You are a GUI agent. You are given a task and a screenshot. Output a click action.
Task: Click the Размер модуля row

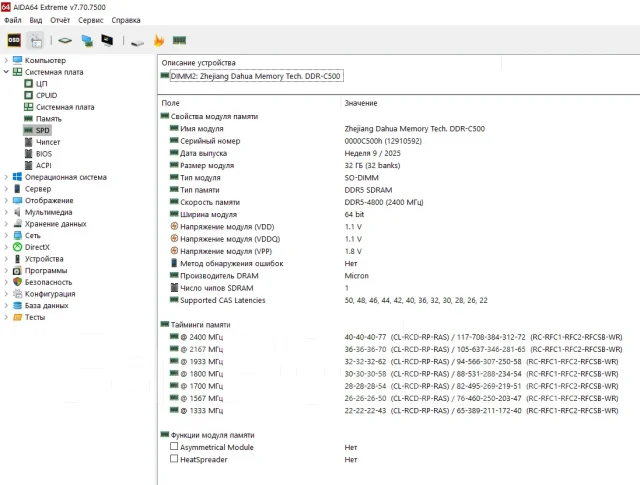[x=399, y=165]
